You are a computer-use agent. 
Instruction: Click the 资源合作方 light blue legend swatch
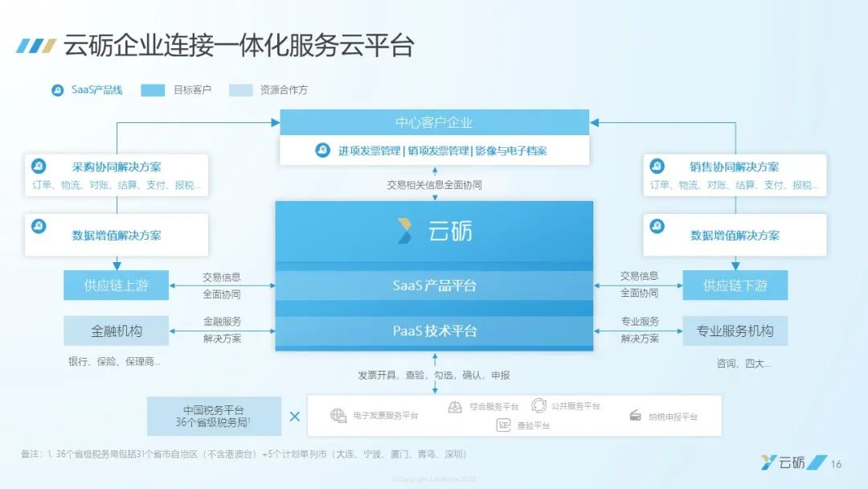click(x=241, y=90)
